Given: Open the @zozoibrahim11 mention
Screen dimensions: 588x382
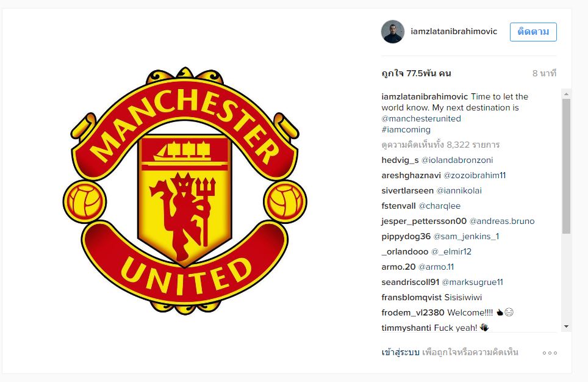Looking at the screenshot, I should [x=475, y=175].
